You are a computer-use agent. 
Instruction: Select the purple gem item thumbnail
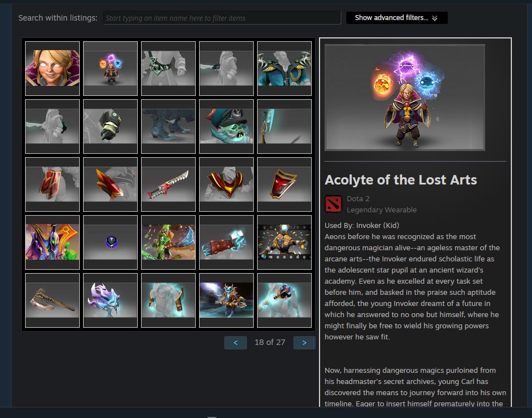(x=110, y=242)
